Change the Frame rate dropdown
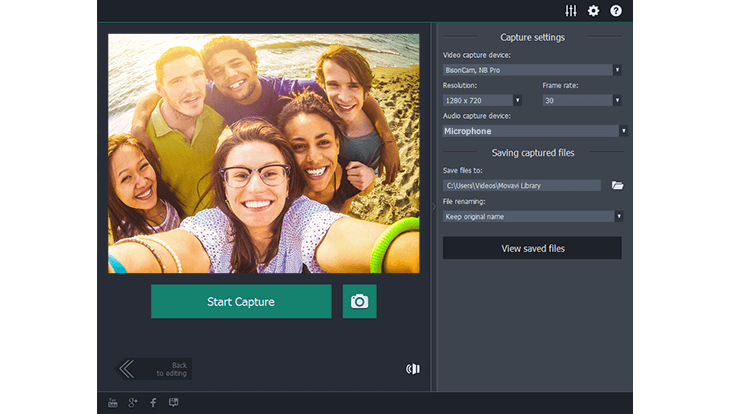The image size is (730, 414). [582, 100]
